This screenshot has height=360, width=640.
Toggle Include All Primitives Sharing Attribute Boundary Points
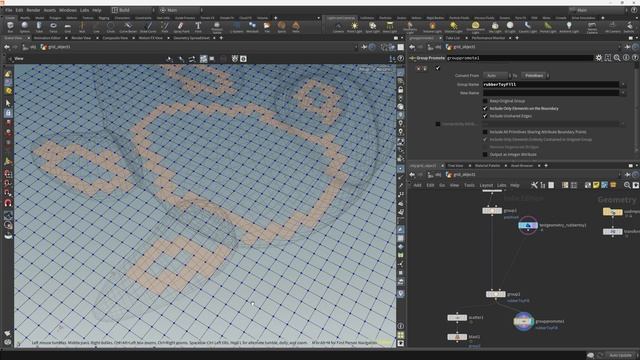tap(485, 132)
